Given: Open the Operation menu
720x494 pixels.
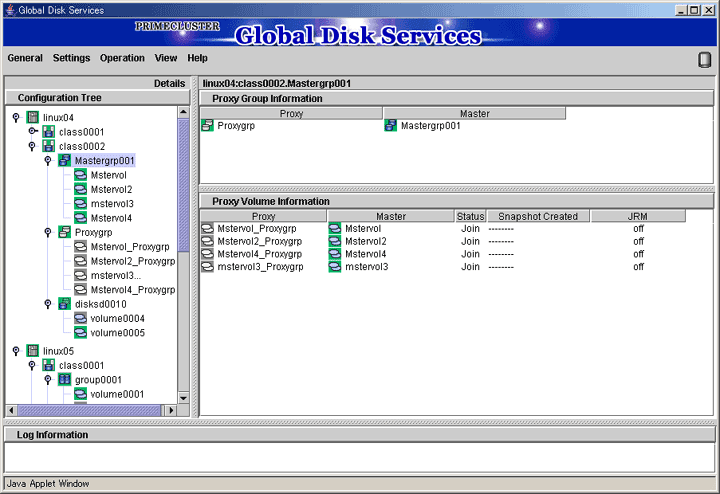Looking at the screenshot, I should 122,58.
